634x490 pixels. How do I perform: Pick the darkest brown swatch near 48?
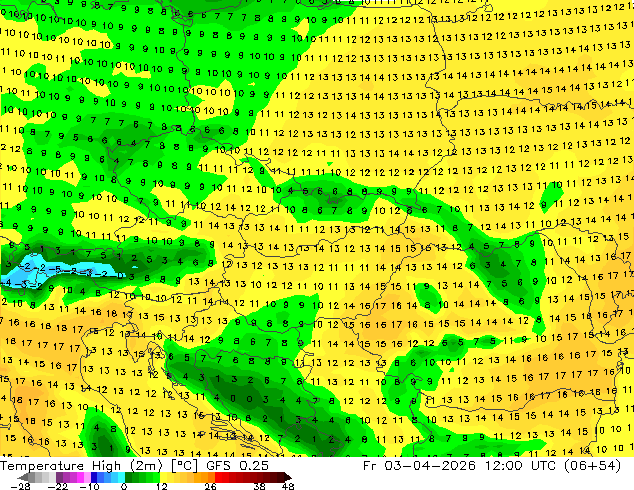(288, 477)
